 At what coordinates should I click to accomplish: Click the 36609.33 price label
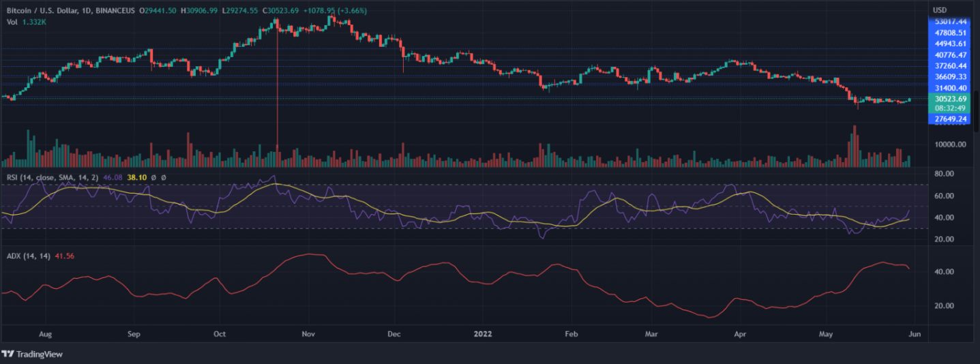pyautogui.click(x=950, y=77)
